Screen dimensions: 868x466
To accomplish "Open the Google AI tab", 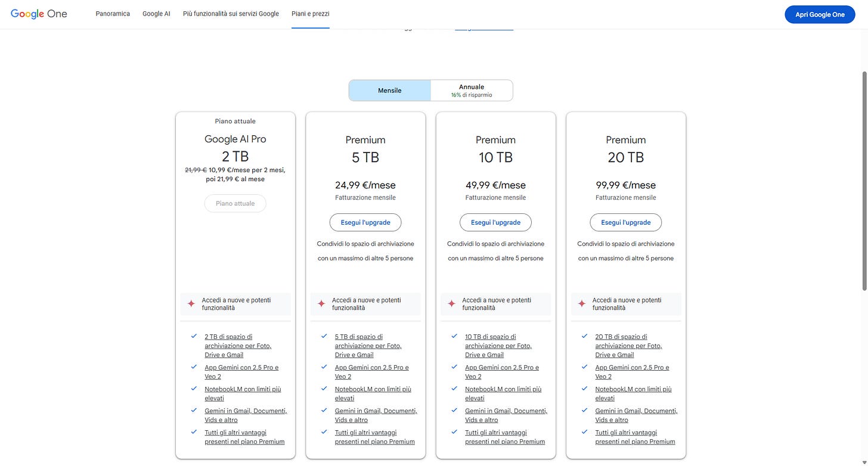I will point(156,14).
